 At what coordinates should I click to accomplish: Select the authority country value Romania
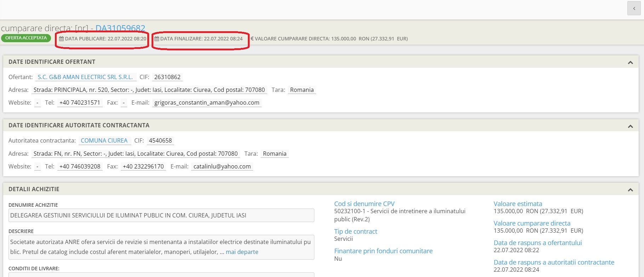pyautogui.click(x=274, y=154)
